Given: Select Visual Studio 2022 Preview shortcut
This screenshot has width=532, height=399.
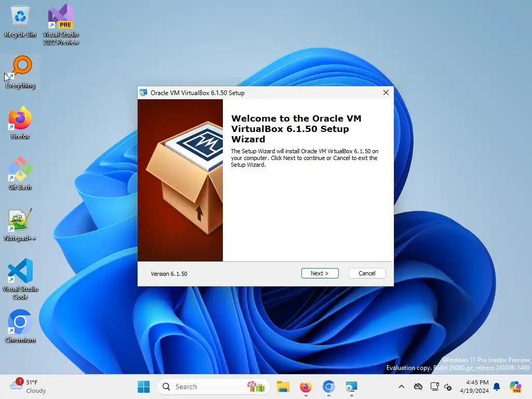Looking at the screenshot, I should pyautogui.click(x=61, y=25).
